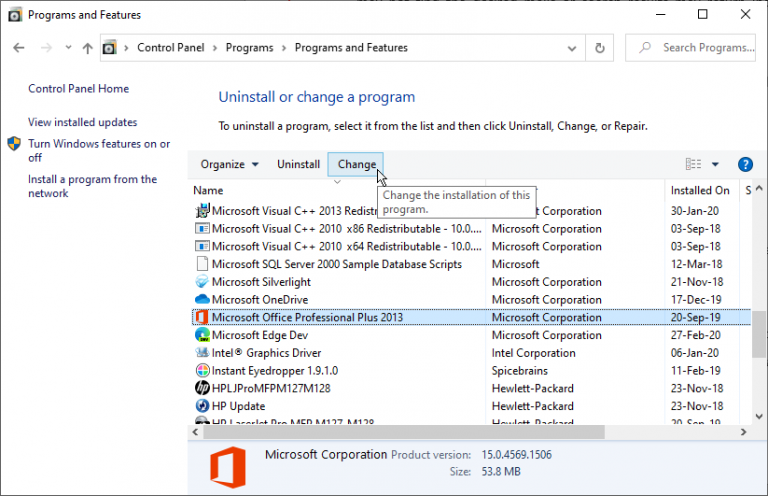Click the search magnifier icon
This screenshot has width=768, height=496.
point(645,47)
